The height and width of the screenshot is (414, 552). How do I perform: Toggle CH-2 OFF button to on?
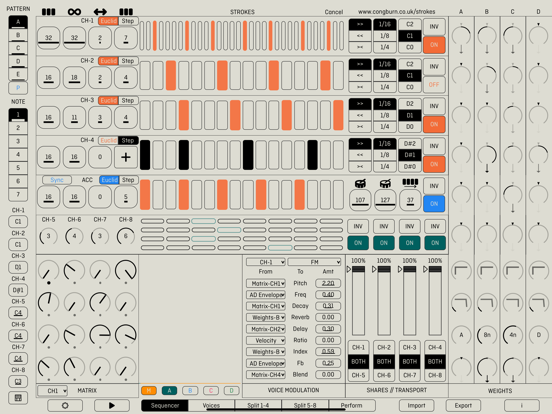coord(434,85)
